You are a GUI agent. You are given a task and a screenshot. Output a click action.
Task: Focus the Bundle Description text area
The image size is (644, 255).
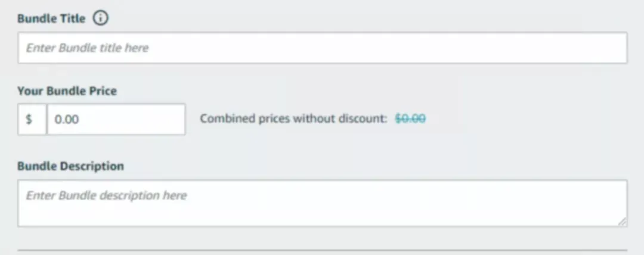[x=323, y=203]
